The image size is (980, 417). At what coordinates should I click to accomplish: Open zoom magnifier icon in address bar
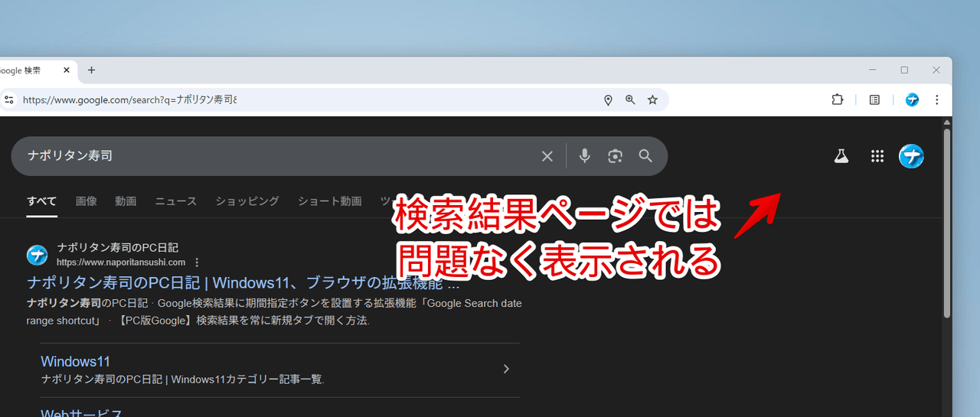pos(630,100)
